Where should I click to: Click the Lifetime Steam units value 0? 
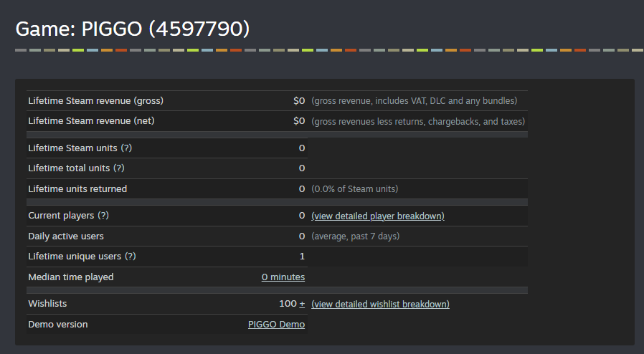click(302, 148)
